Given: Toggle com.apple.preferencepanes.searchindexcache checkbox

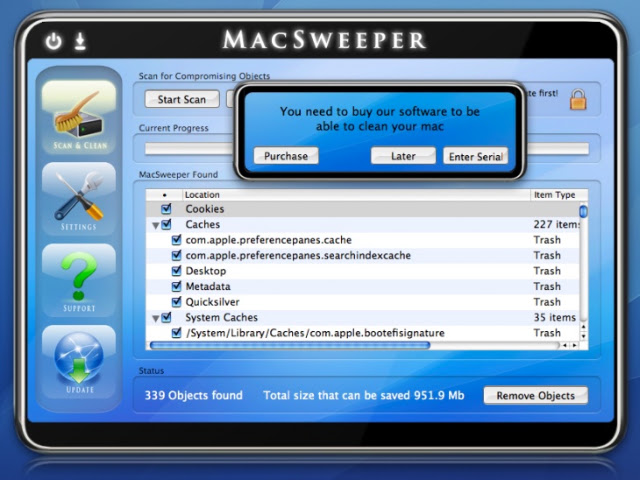Looking at the screenshot, I should click(x=176, y=256).
